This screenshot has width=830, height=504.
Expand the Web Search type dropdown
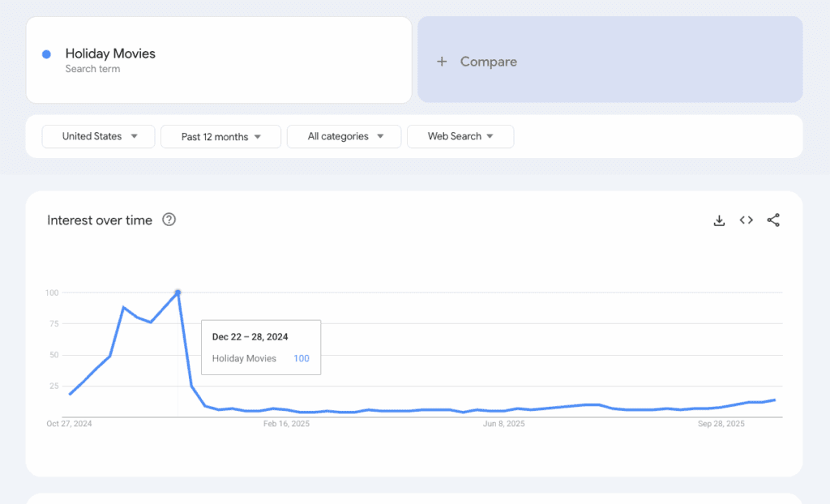pyautogui.click(x=460, y=136)
